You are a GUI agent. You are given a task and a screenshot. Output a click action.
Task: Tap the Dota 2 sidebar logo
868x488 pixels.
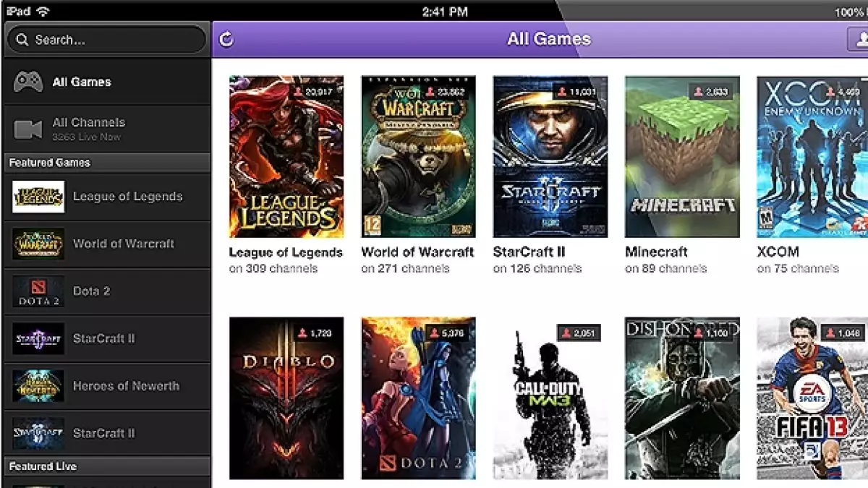pos(38,291)
